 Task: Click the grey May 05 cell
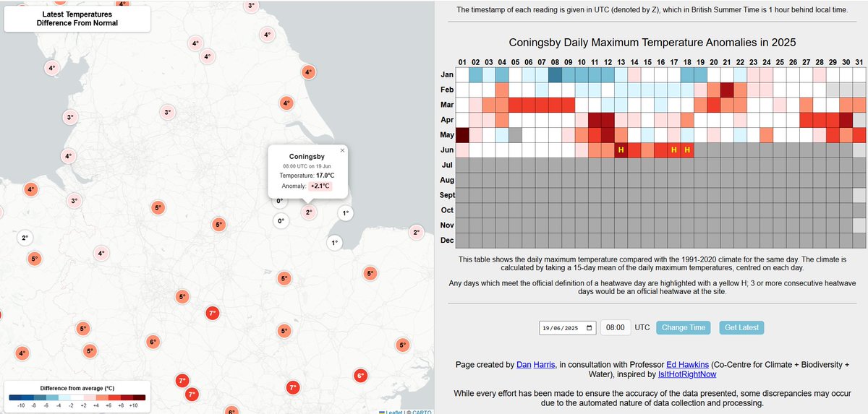(x=516, y=134)
